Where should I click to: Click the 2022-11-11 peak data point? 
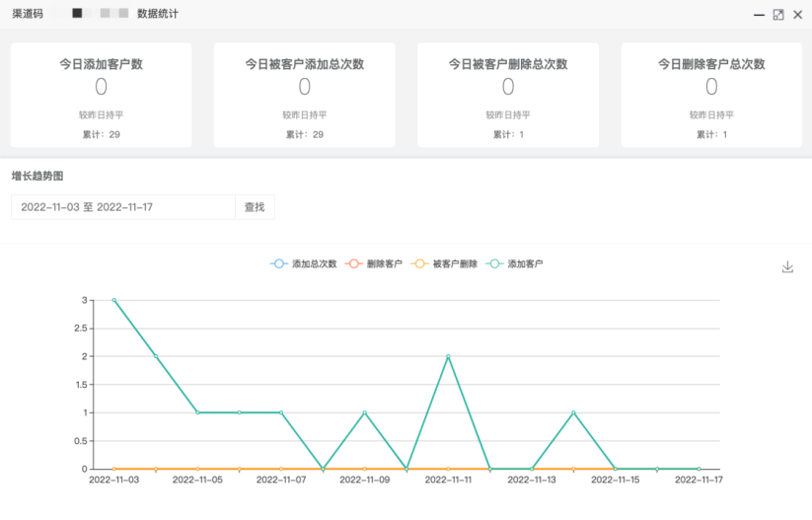448,356
